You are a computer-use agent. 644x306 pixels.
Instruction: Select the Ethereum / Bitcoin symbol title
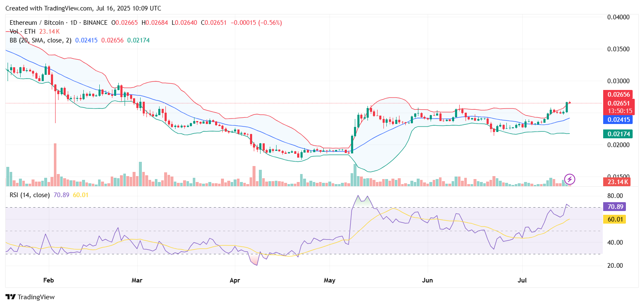tap(36, 23)
